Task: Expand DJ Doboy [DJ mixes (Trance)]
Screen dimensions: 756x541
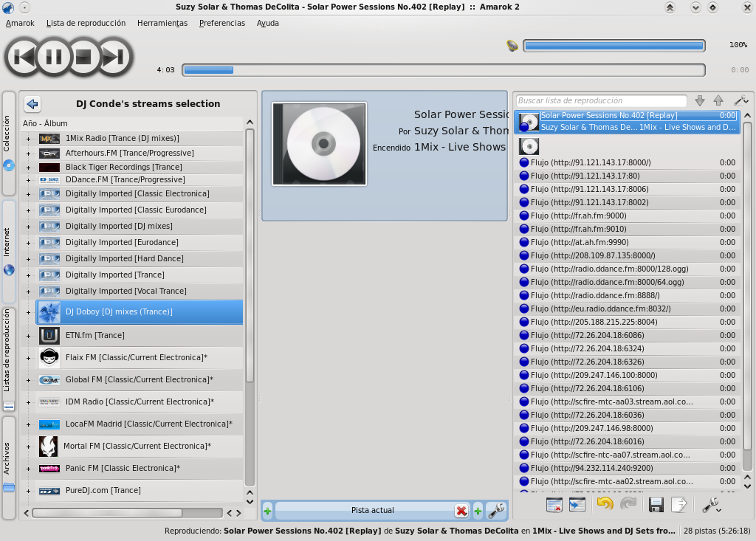Action: click(x=29, y=312)
